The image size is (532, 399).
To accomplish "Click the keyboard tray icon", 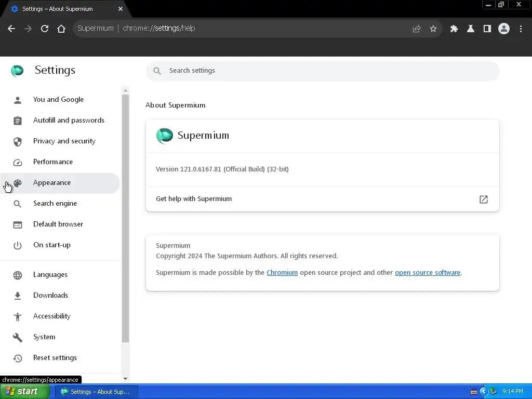I will click(474, 392).
